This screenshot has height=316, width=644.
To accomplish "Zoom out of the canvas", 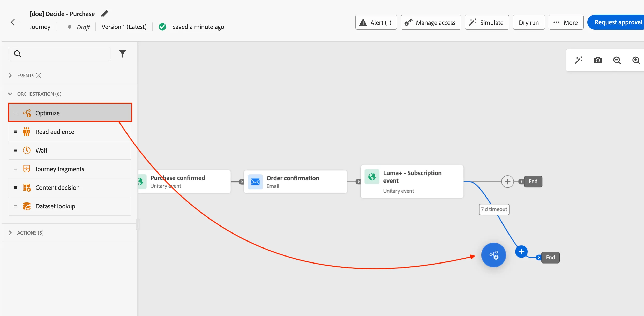I will 617,60.
